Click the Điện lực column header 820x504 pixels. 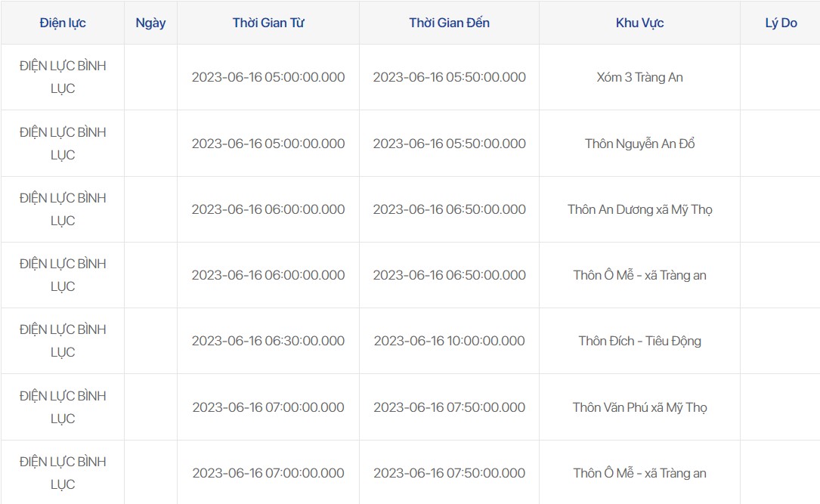(63, 23)
